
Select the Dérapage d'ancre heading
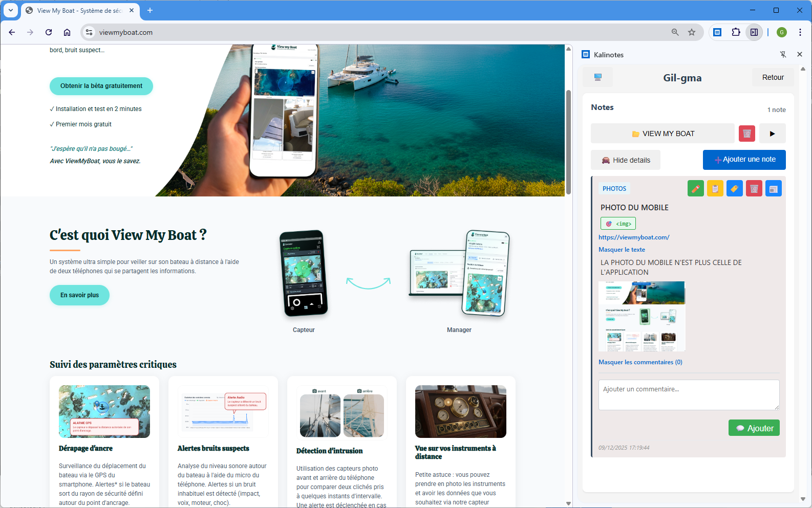pyautogui.click(x=86, y=449)
